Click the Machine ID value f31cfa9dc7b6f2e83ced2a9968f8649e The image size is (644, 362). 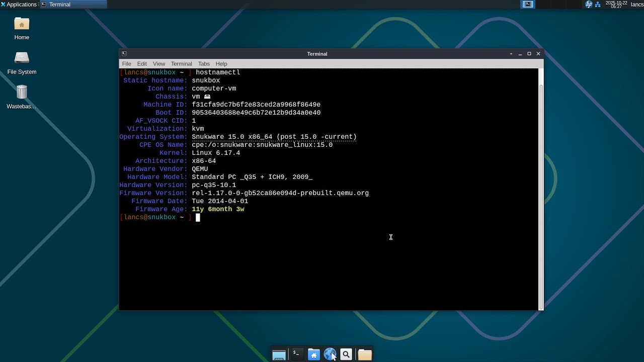[256, 105]
